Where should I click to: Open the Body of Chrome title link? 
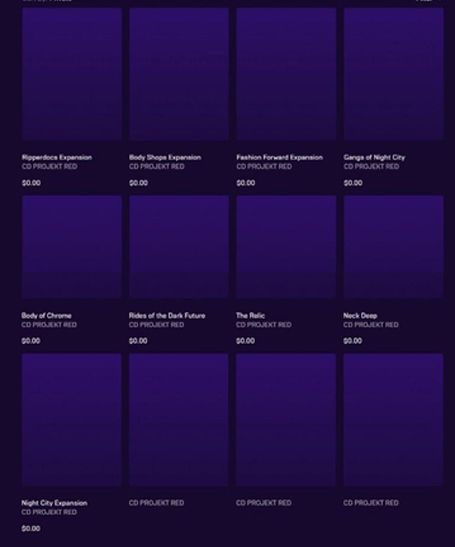pos(46,316)
